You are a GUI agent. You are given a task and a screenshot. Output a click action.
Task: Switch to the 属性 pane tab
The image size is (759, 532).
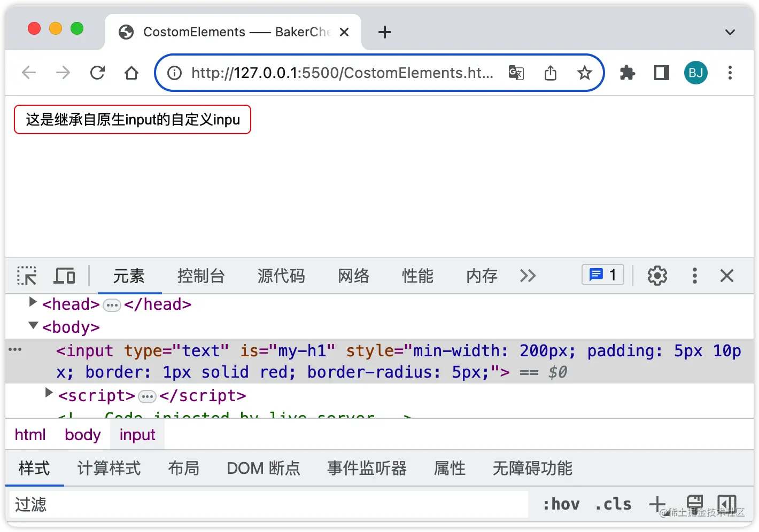(450, 468)
